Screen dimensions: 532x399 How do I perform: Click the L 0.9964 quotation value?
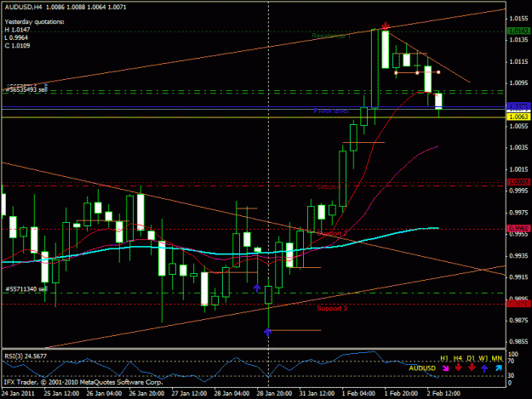tap(16, 37)
